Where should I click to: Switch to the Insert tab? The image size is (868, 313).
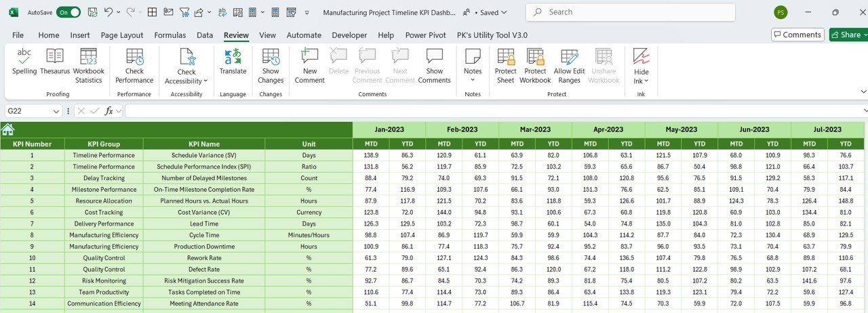pyautogui.click(x=80, y=35)
